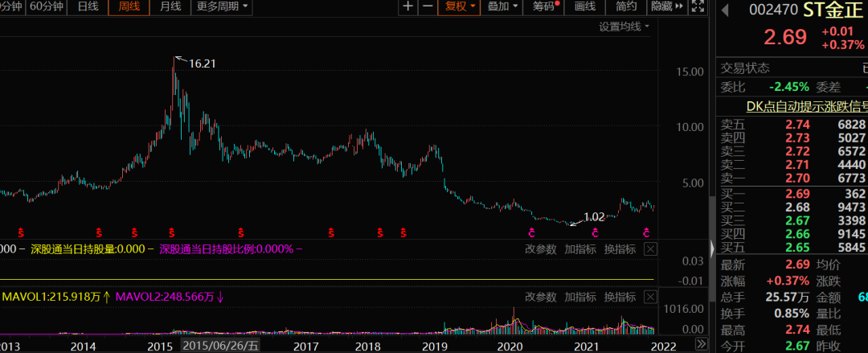
Task: Close the MAVOL volume indicator panel
Action: (651, 297)
